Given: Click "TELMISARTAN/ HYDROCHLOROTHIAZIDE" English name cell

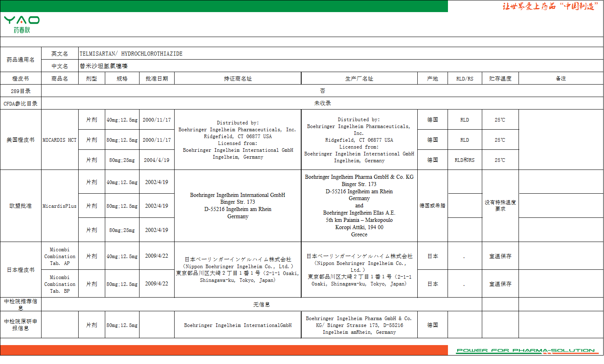Looking at the screenshot, I should (341, 54).
